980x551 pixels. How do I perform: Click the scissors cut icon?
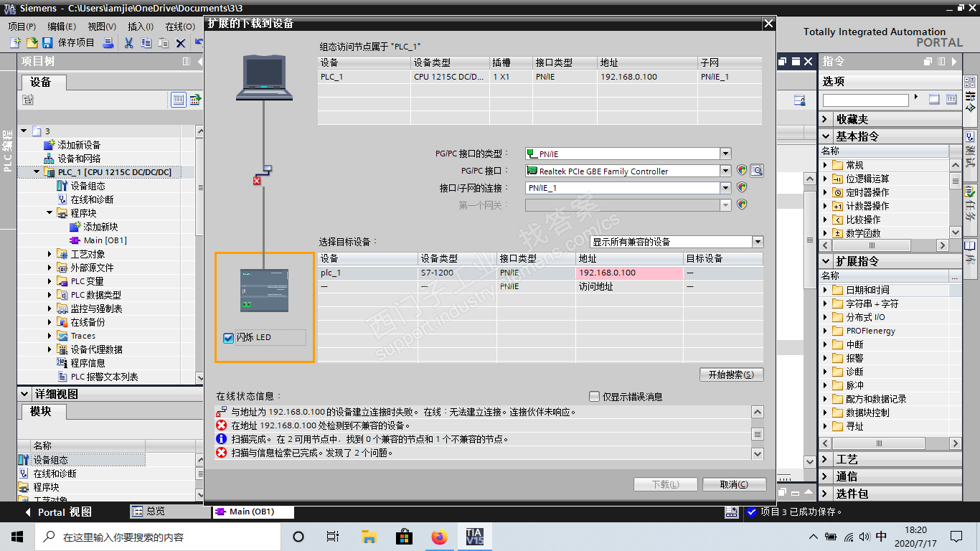128,43
